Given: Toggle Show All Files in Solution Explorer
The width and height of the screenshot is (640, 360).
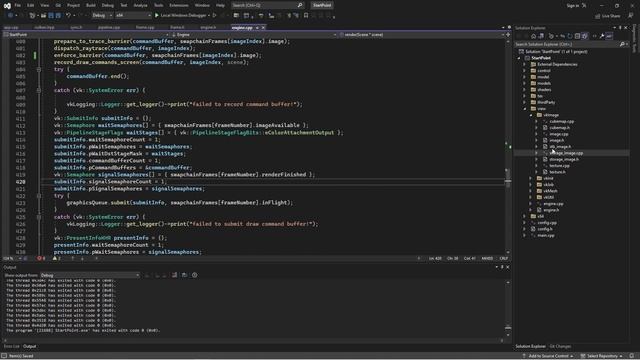Looking at the screenshot, I should [x=584, y=36].
